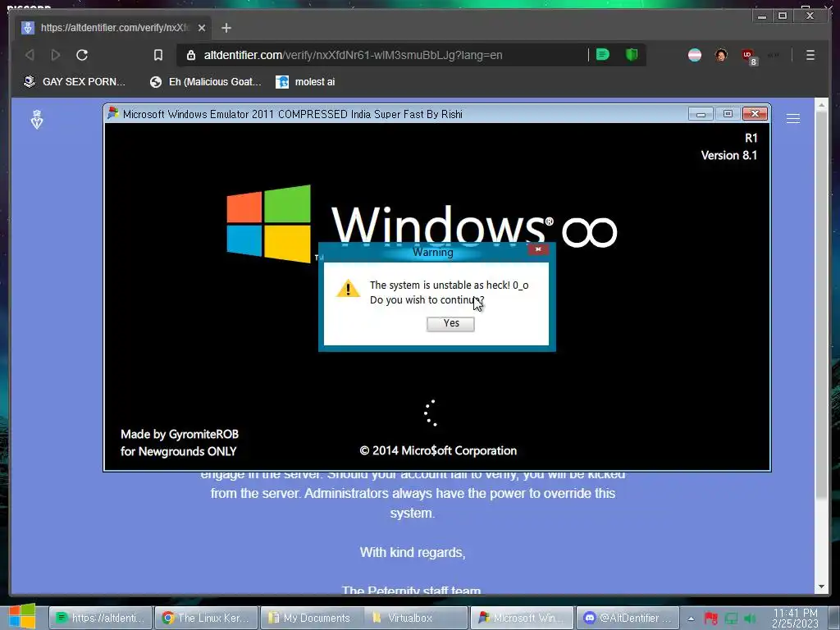Click 'Version 8.1' text

click(x=729, y=155)
